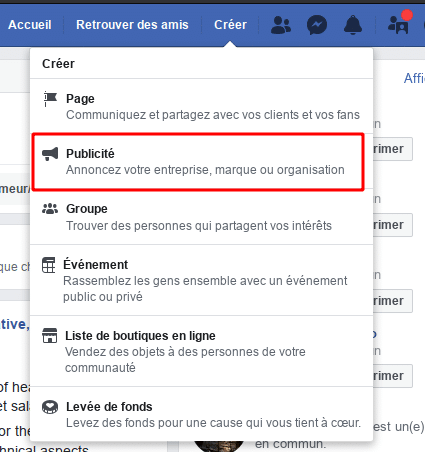This screenshot has width=425, height=452.
Task: Select the Page menu entry
Action: (201, 106)
